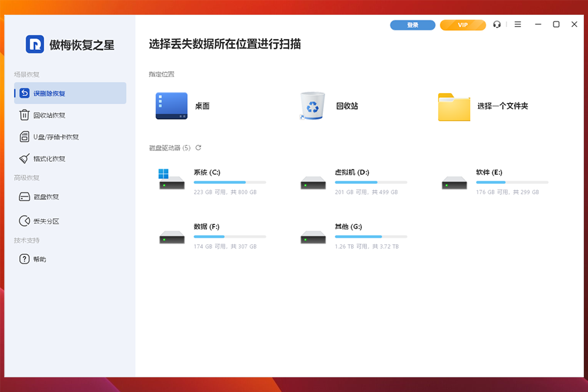This screenshot has height=392, width=588.
Task: Click the 登录 login button
Action: point(413,25)
